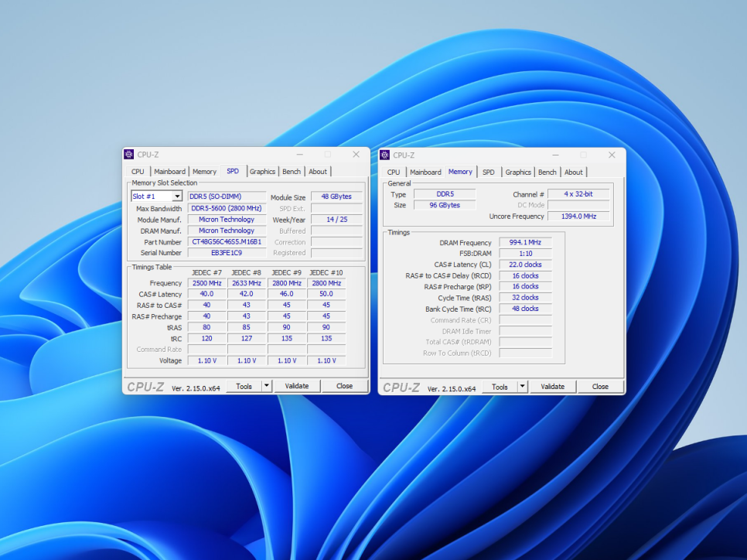Click the JEDEC #10 CAS# Latency 50.0 cell
The width and height of the screenshot is (747, 560).
coord(326,294)
